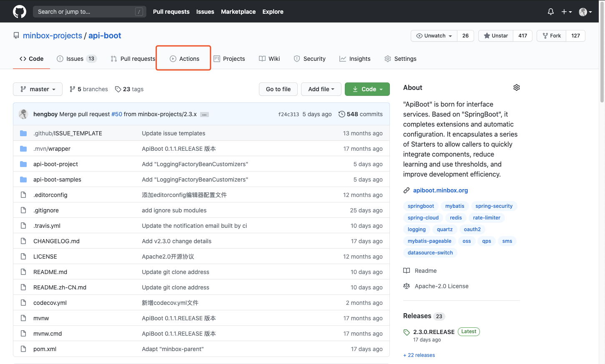Click the repository icon beside minbox-projects
Viewport: 605px width, 364px height.
16,36
